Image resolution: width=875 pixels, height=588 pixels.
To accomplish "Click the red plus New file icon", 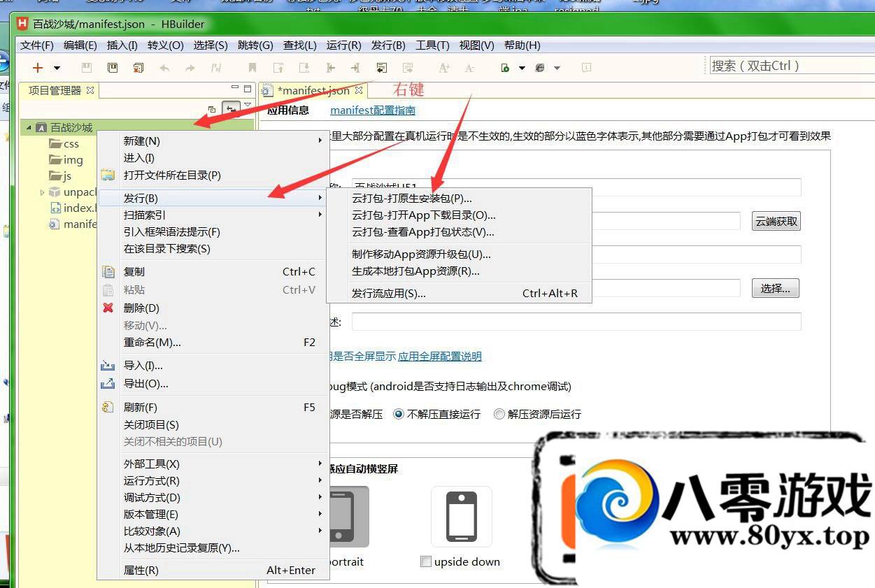I will (38, 68).
